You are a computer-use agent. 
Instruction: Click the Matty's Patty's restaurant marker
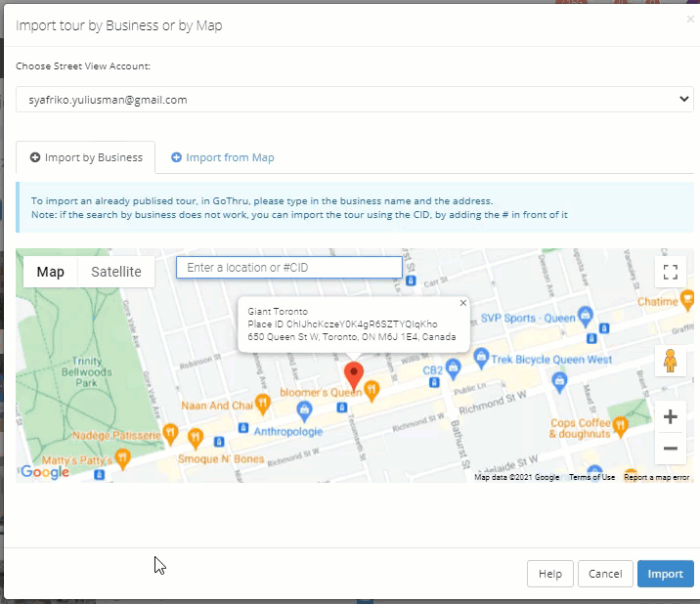(x=122, y=459)
